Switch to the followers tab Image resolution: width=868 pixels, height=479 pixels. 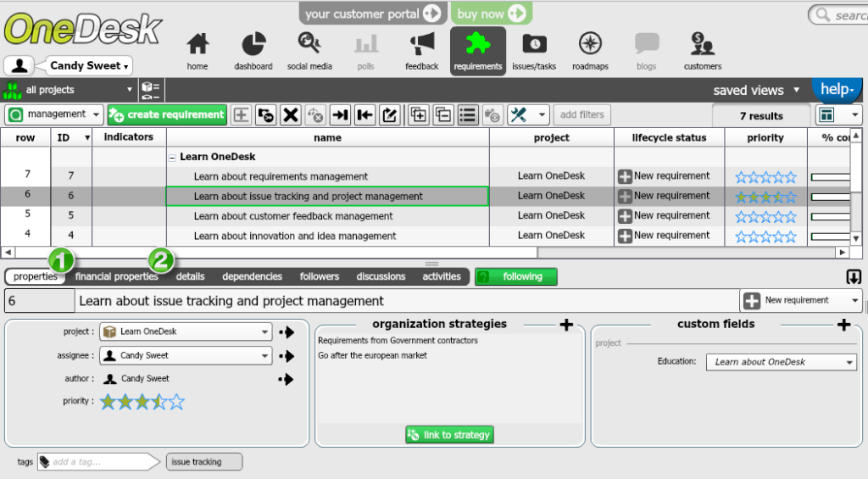[x=320, y=276]
